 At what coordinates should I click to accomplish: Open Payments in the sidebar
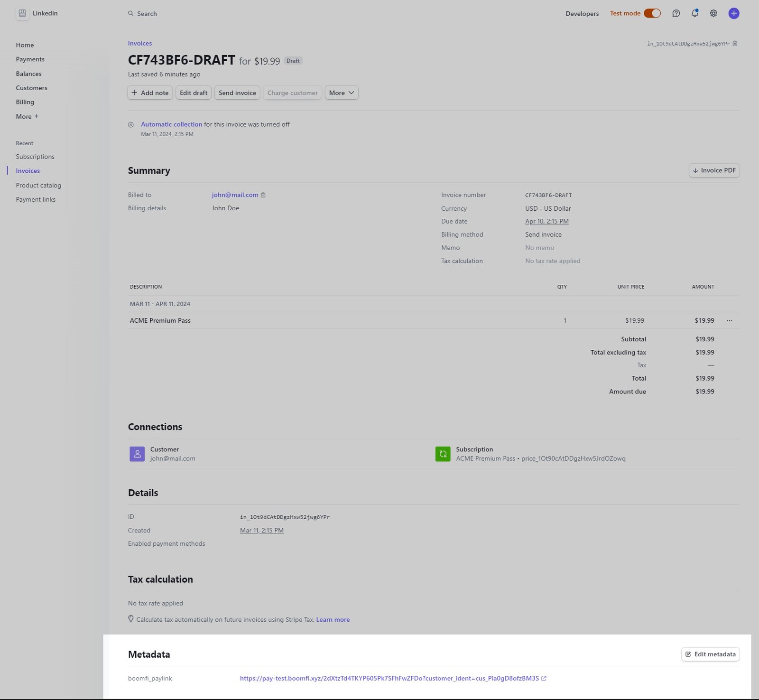pos(30,59)
